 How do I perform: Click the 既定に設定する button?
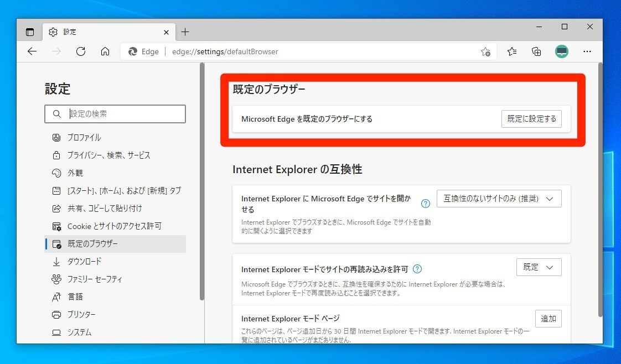pyautogui.click(x=531, y=119)
